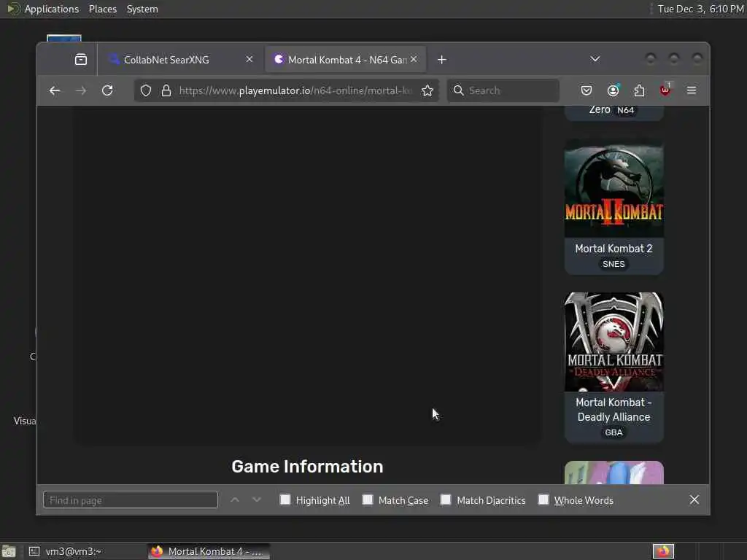
Task: Open the Deadly Alliance cover thumbnail
Action: tap(614, 342)
